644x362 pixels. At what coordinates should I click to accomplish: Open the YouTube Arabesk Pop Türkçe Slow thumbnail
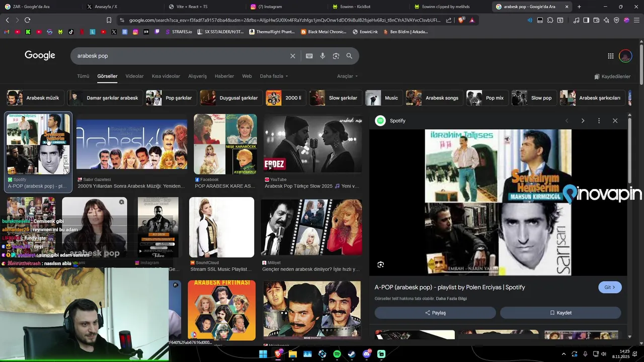click(x=312, y=143)
